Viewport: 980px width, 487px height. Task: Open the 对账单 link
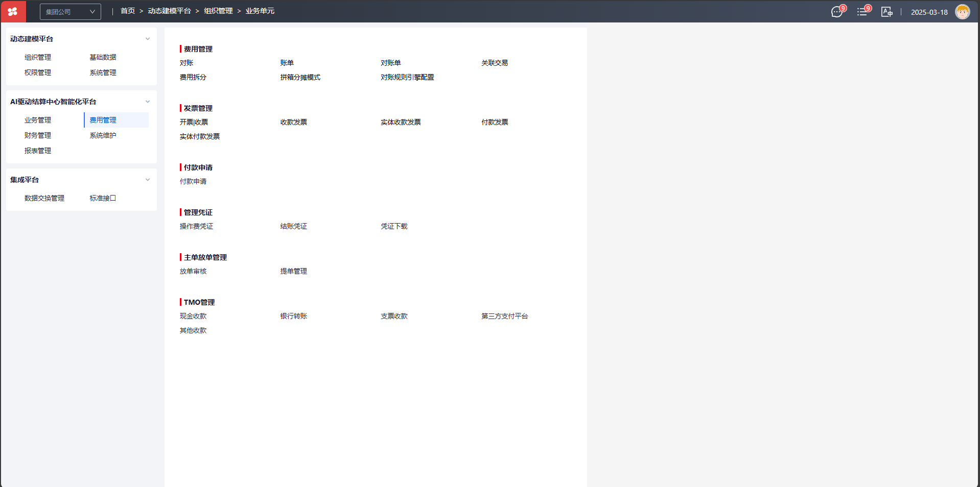click(x=391, y=63)
